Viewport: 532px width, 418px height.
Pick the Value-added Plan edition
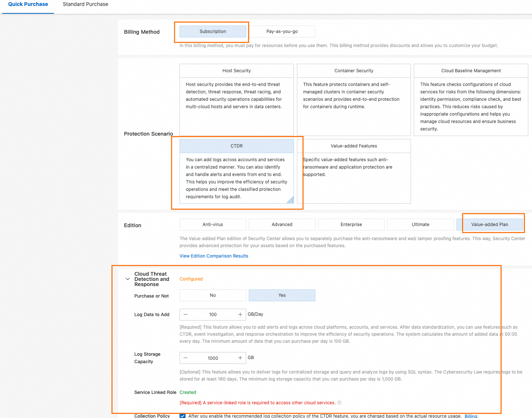(x=490, y=225)
